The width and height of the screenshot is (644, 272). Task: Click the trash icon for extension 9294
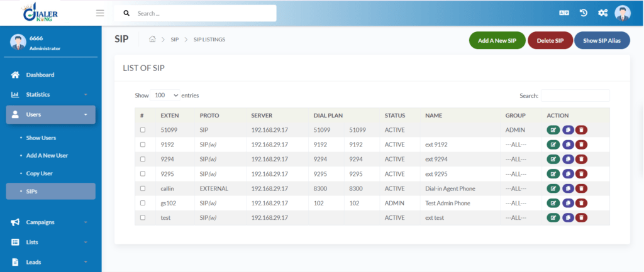tap(581, 159)
